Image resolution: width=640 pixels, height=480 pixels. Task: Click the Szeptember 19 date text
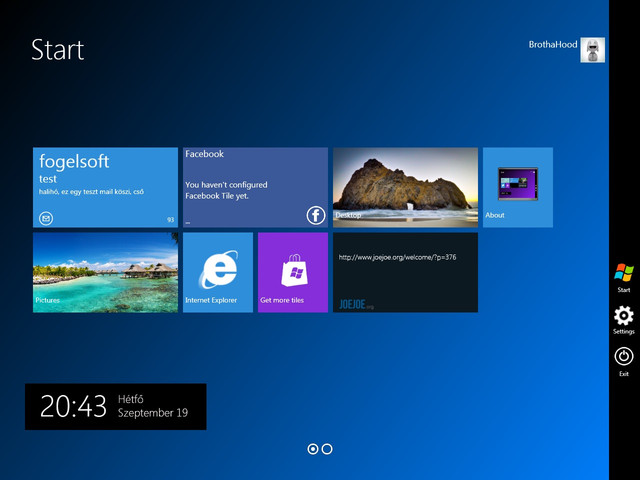(153, 413)
